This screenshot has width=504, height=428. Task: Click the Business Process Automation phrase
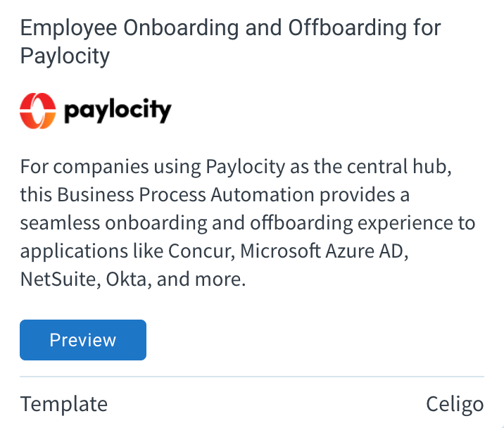click(185, 194)
